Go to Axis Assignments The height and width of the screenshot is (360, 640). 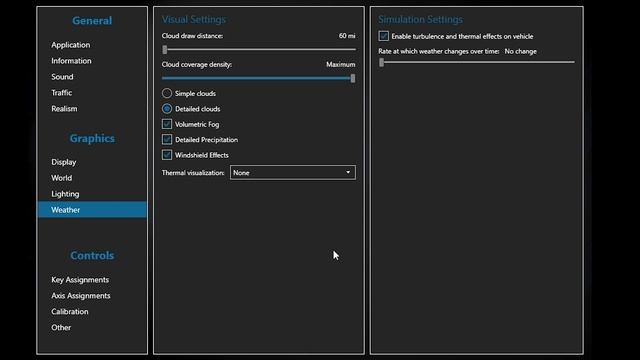(81, 296)
